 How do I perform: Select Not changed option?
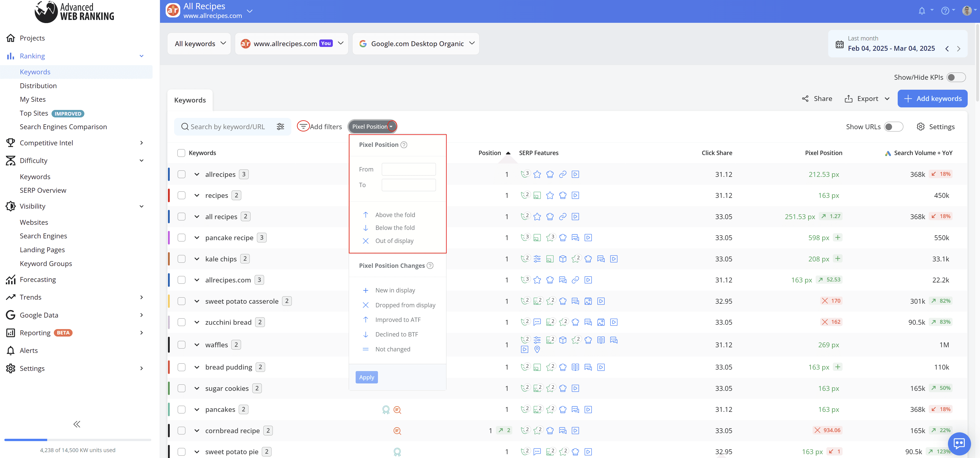tap(393, 349)
